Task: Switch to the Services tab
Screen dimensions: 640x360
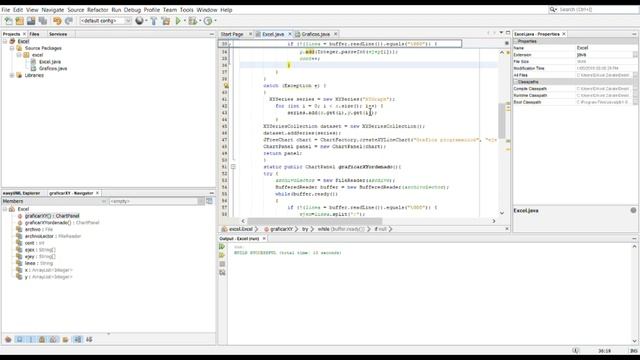Action: tap(58, 34)
